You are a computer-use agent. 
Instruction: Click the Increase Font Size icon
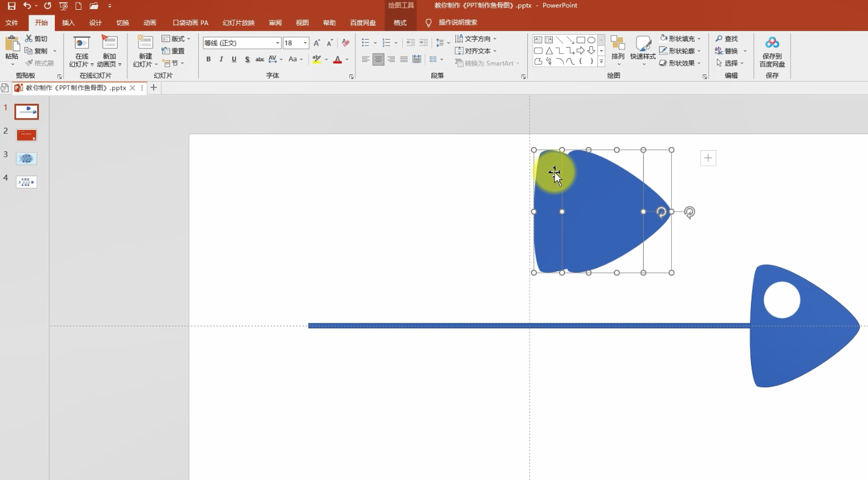[x=317, y=43]
